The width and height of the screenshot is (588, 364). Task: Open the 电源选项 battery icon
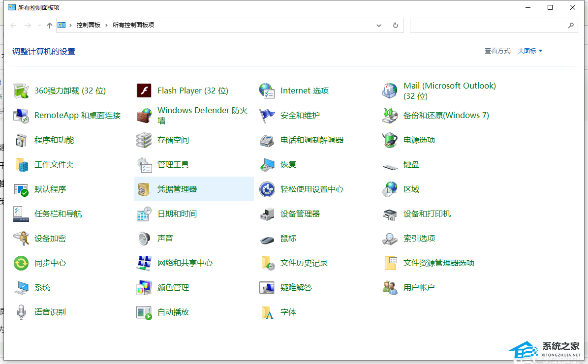(x=390, y=140)
